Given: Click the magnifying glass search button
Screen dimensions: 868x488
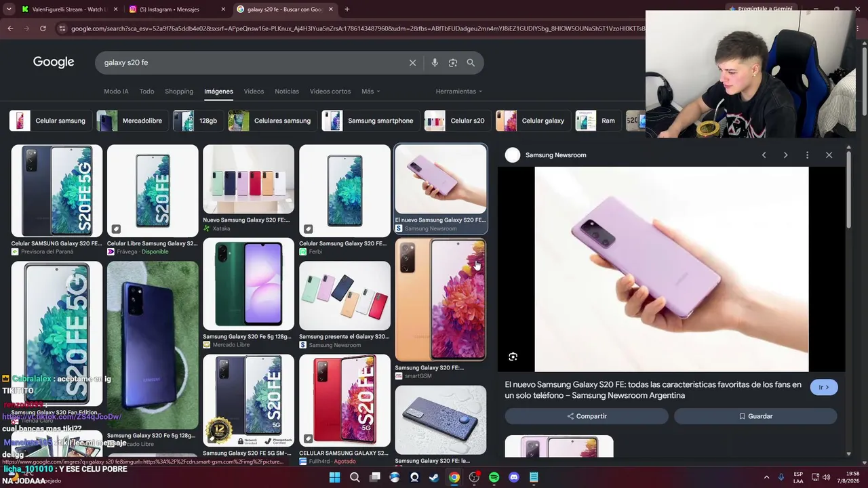Looking at the screenshot, I should (x=471, y=62).
